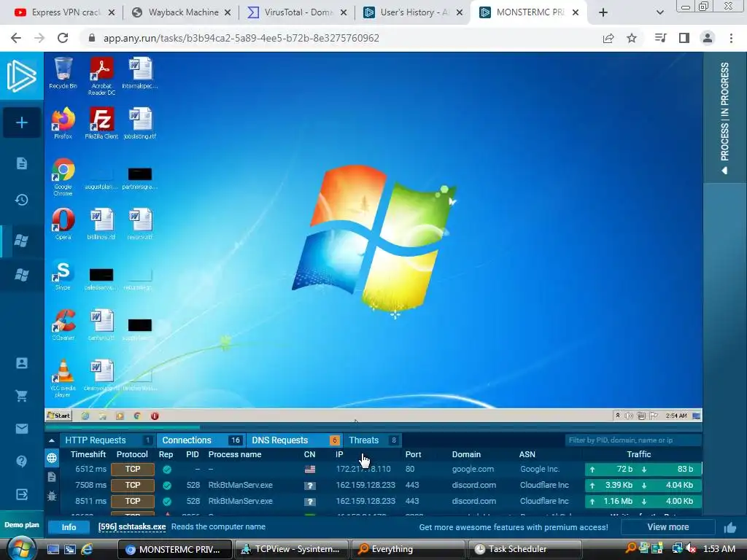The width and height of the screenshot is (747, 560).
Task: Open the browser side panel icon
Action: coord(684,38)
